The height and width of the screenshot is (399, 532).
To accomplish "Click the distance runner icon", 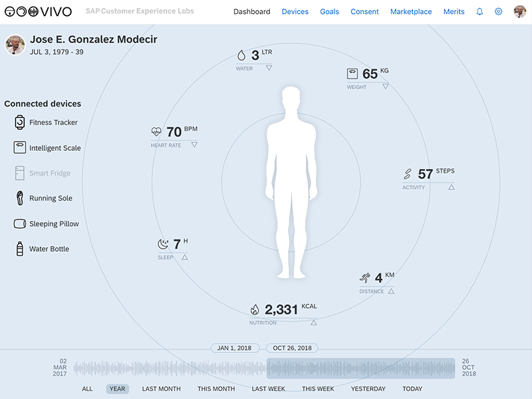I will pos(365,278).
